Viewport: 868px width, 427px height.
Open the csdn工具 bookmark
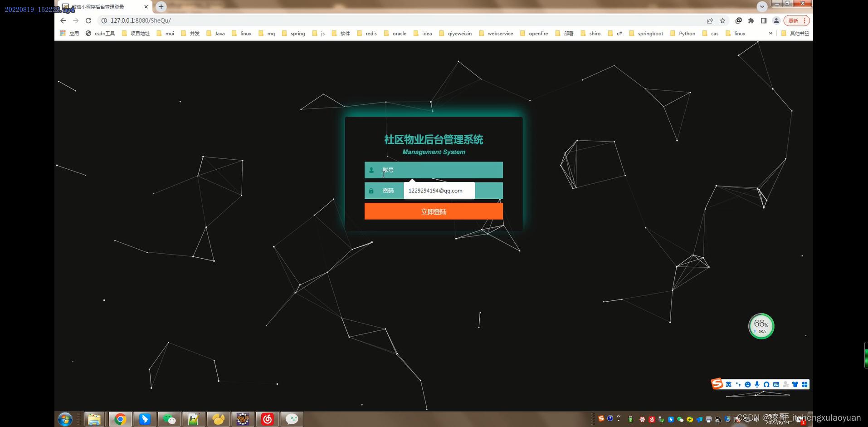click(100, 33)
